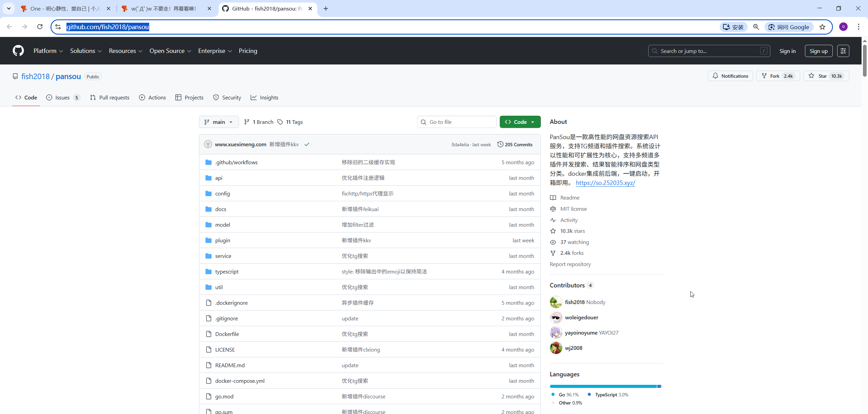Screen dimensions: 868x414
Task: Open the green Code dropdown
Action: pos(520,122)
